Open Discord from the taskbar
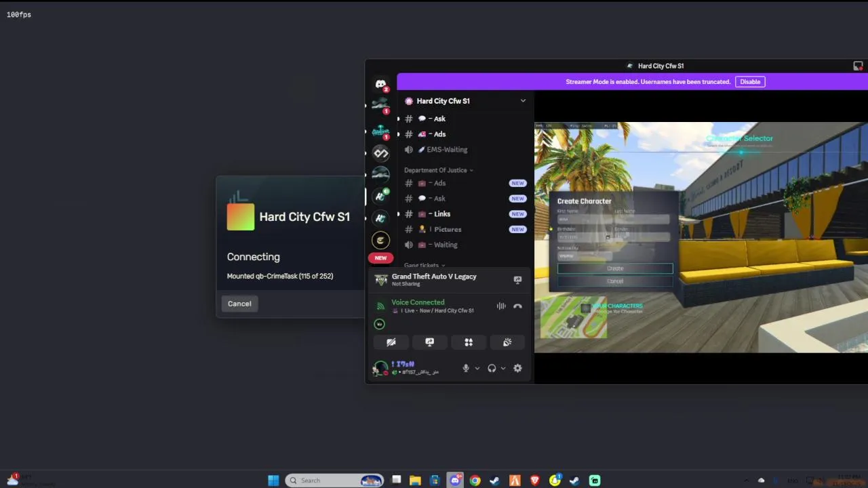 tap(455, 481)
